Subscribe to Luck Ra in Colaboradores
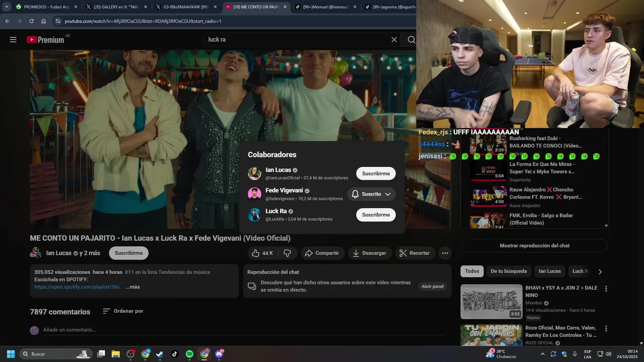 (376, 215)
